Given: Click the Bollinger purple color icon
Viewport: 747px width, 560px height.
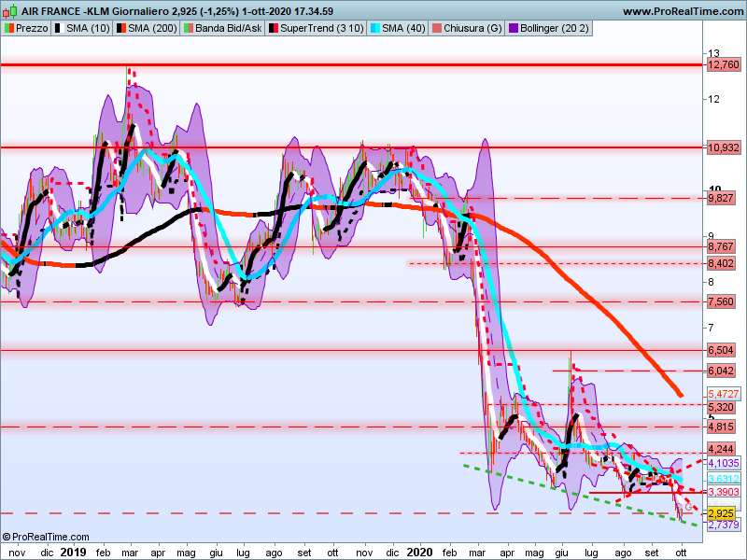Looking at the screenshot, I should 514,28.
